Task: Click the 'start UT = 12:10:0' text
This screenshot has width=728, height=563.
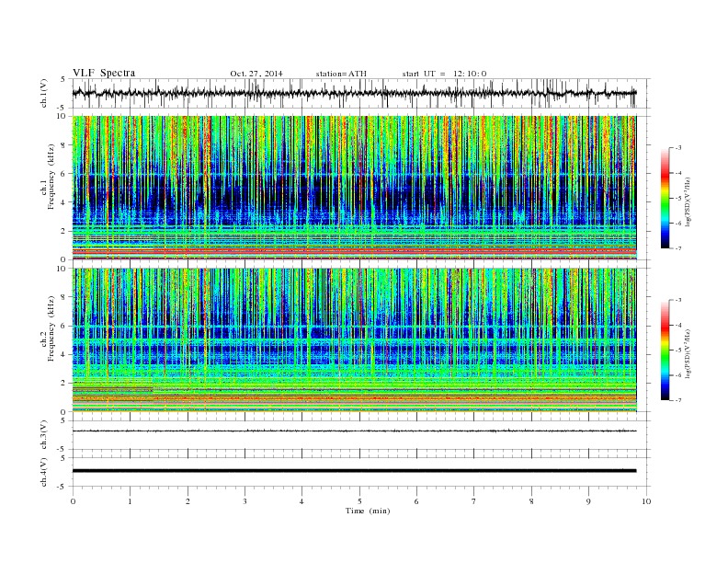Action: tap(444, 74)
